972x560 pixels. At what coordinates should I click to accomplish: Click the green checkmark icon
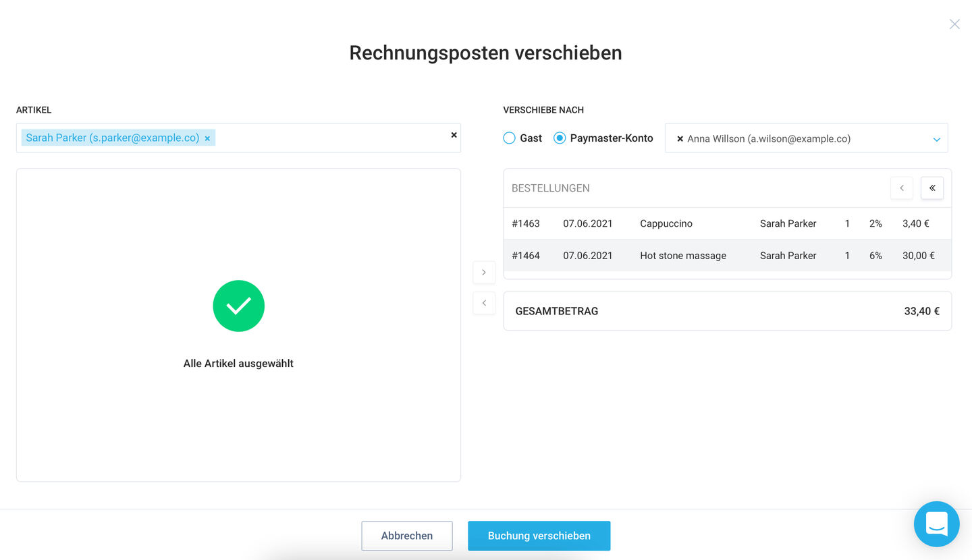click(239, 306)
